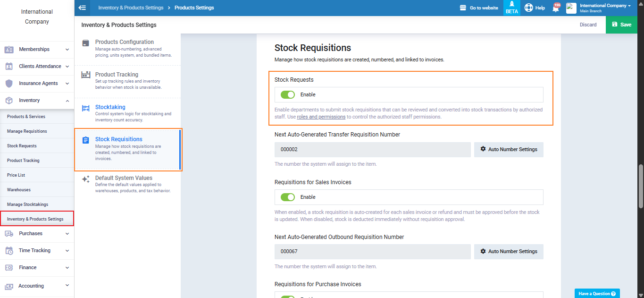644x298 pixels.
Task: Click the Outbound Requisition Number field
Action: (x=372, y=252)
